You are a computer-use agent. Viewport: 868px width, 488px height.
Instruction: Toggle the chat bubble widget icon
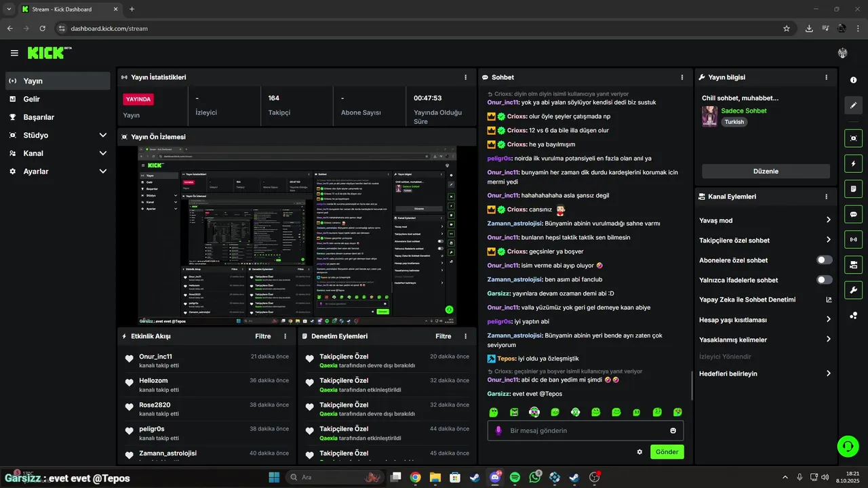point(853,214)
